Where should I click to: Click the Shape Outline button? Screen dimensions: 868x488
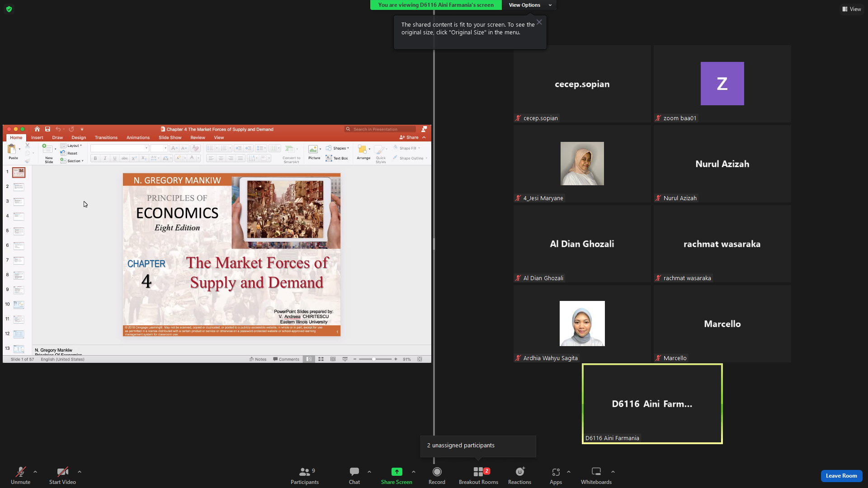pyautogui.click(x=410, y=158)
